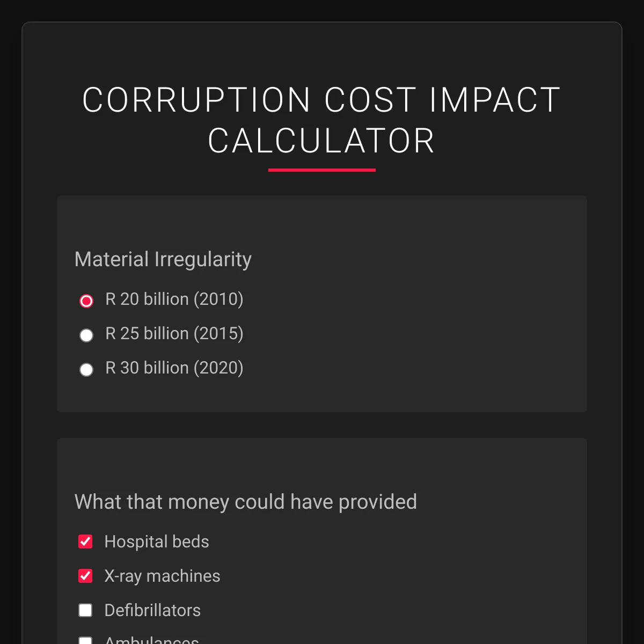Click the "R 25 billion (2015)" option label

[174, 333]
